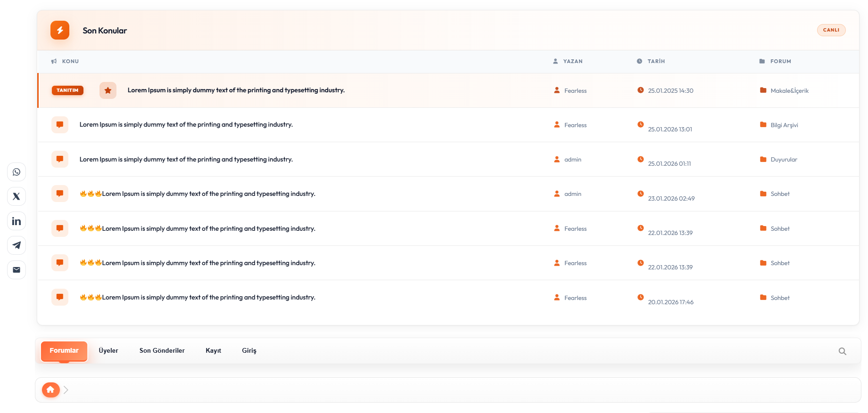Click the lightning bolt Son Konular icon
868x413 pixels.
(60, 30)
